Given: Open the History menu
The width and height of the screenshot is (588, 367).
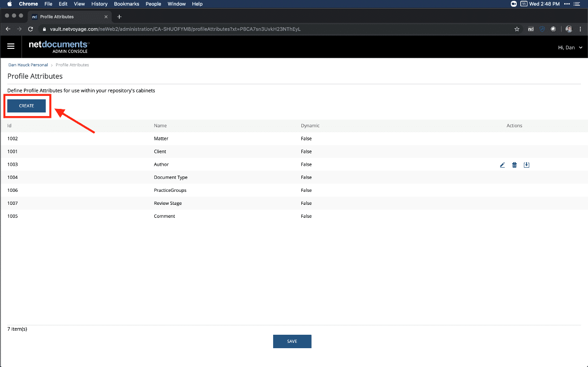Looking at the screenshot, I should [99, 4].
